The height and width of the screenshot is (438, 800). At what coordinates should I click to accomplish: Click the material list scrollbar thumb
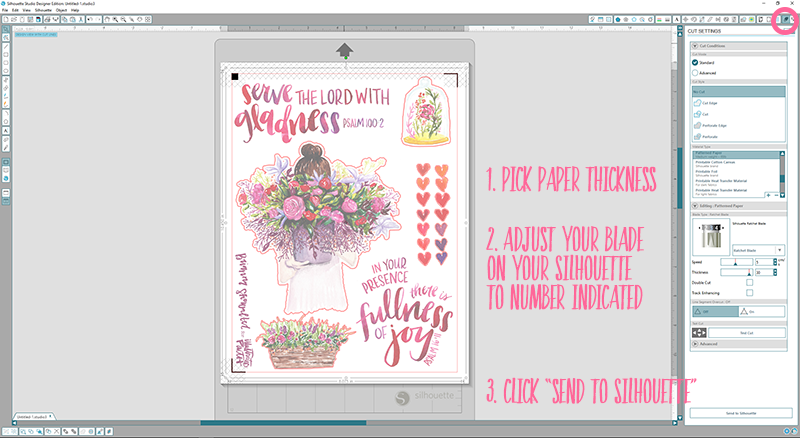coord(783,178)
